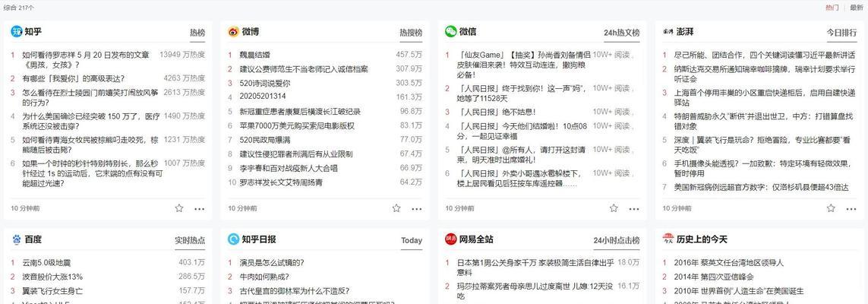Star the 微信 card as favorite
Image resolution: width=868 pixels, height=304 pixels.
[614, 208]
